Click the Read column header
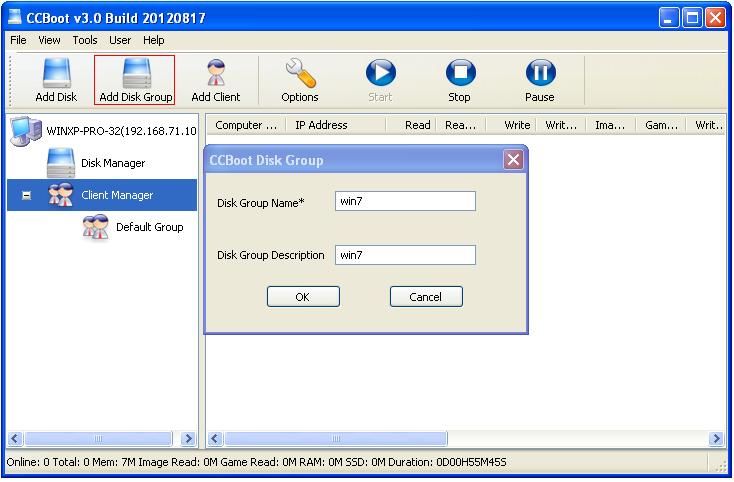734x482 pixels. point(411,125)
